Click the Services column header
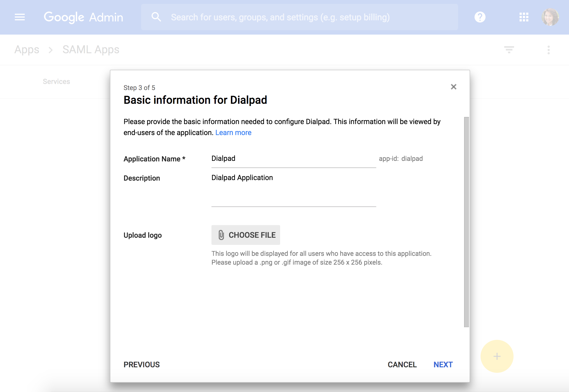This screenshot has height=392, width=569. click(56, 82)
